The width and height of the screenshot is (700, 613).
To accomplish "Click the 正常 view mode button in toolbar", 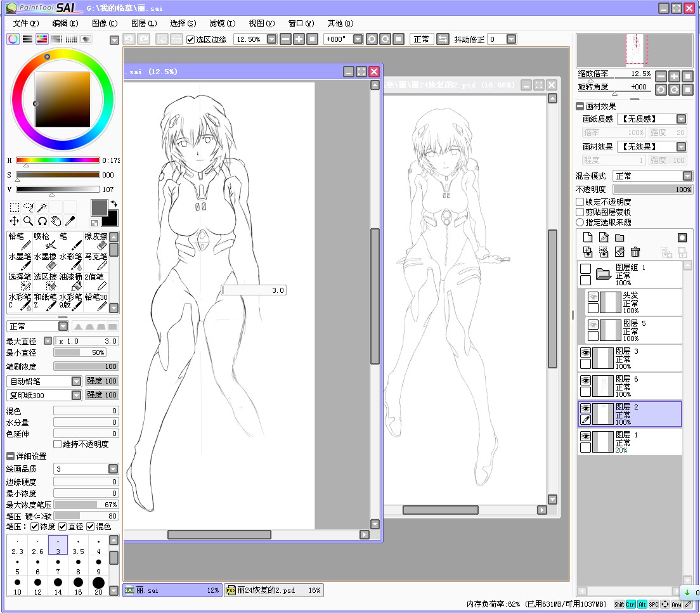I will (421, 39).
